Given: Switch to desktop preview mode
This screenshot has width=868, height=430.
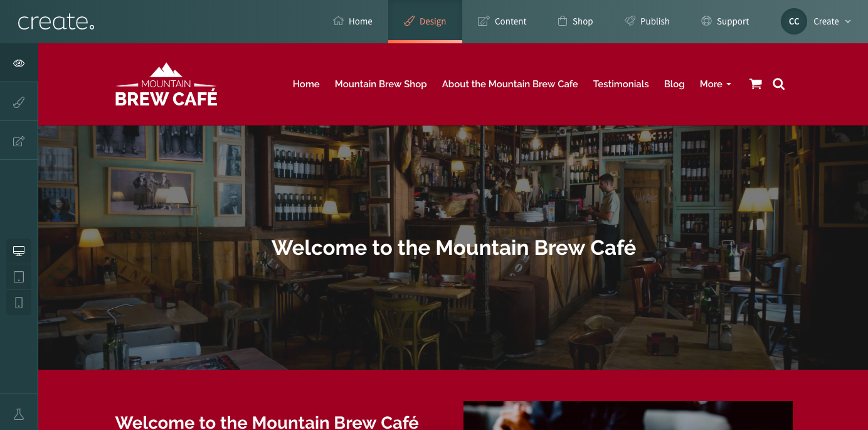Looking at the screenshot, I should click(19, 251).
